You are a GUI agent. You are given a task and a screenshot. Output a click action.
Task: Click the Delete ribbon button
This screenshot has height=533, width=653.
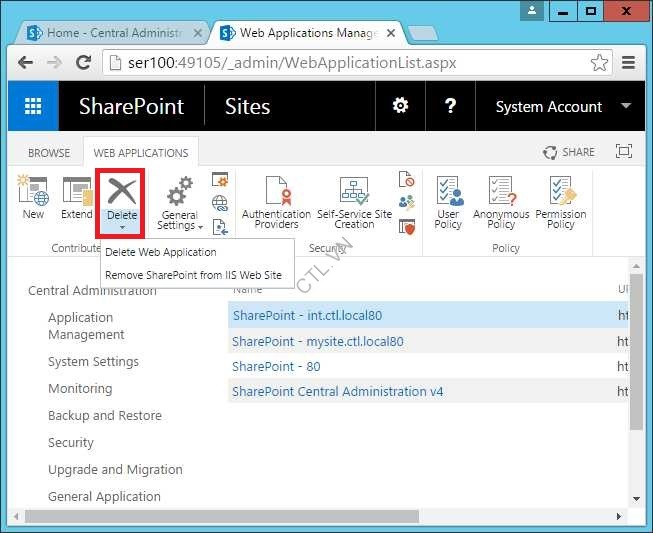click(122, 203)
